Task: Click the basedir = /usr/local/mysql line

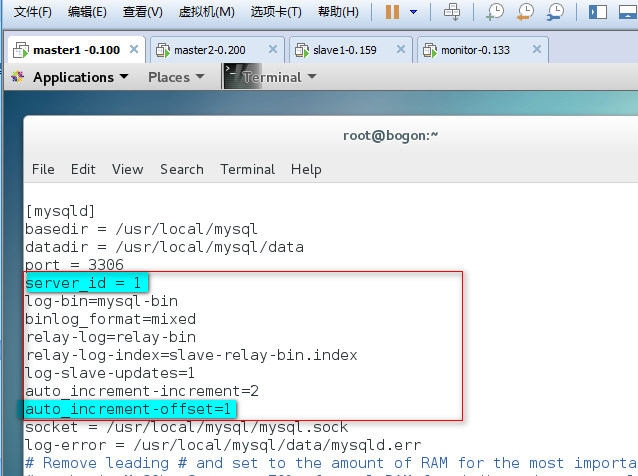Action: point(141,229)
